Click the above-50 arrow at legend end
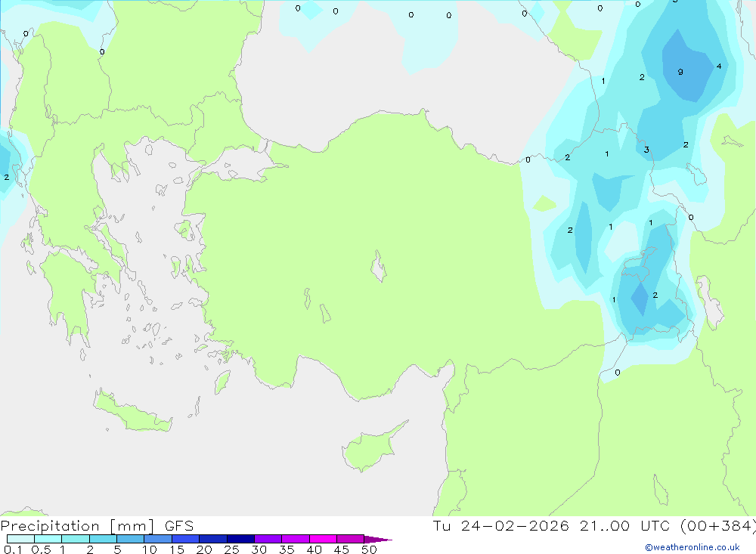 coord(378,539)
